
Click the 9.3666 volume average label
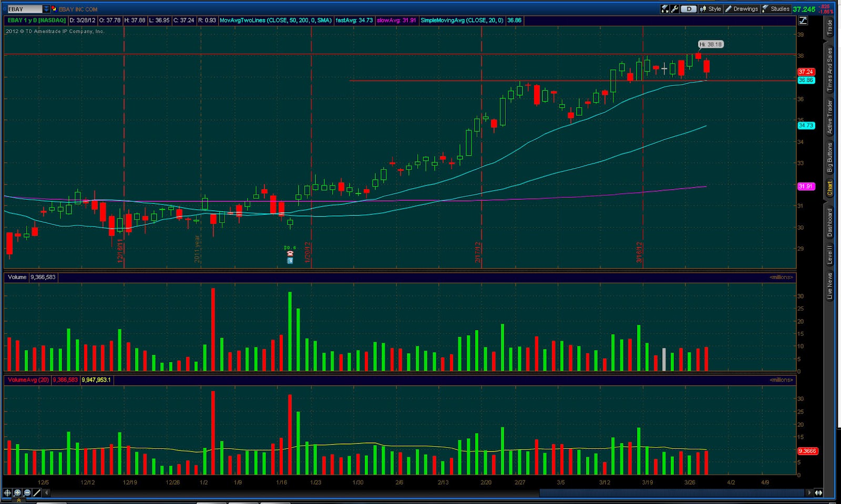point(807,451)
